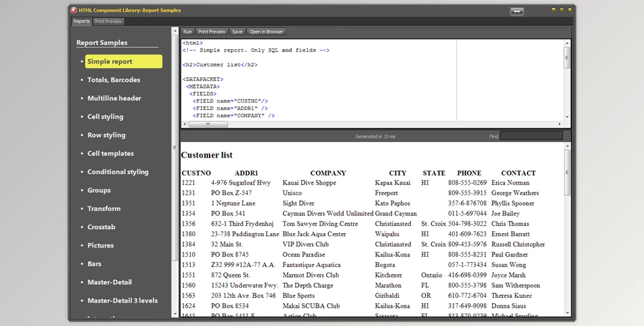Viewport: 644px width, 326px height.
Task: Click inside the Find search field
Action: 531,136
